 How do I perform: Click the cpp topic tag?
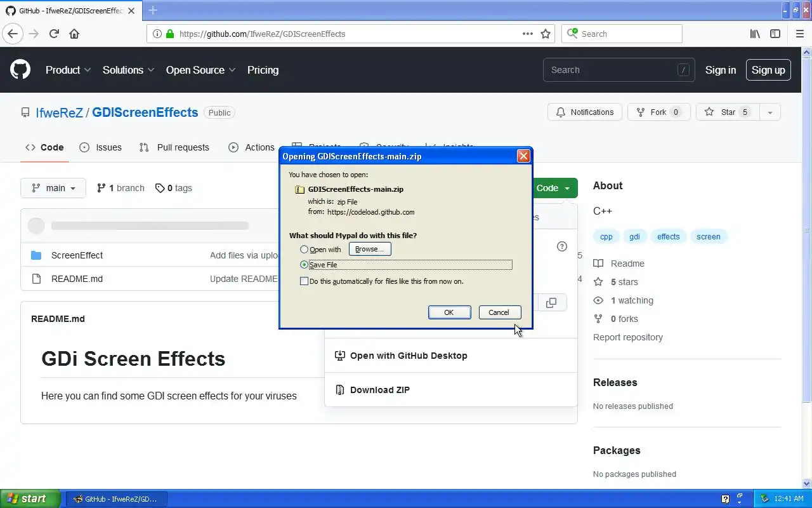(x=606, y=237)
